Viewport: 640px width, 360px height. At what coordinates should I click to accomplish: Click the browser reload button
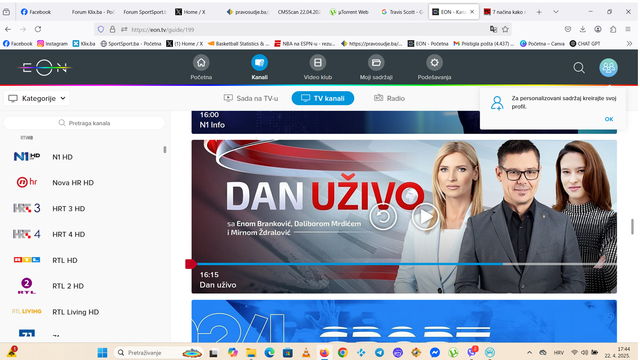click(38, 29)
